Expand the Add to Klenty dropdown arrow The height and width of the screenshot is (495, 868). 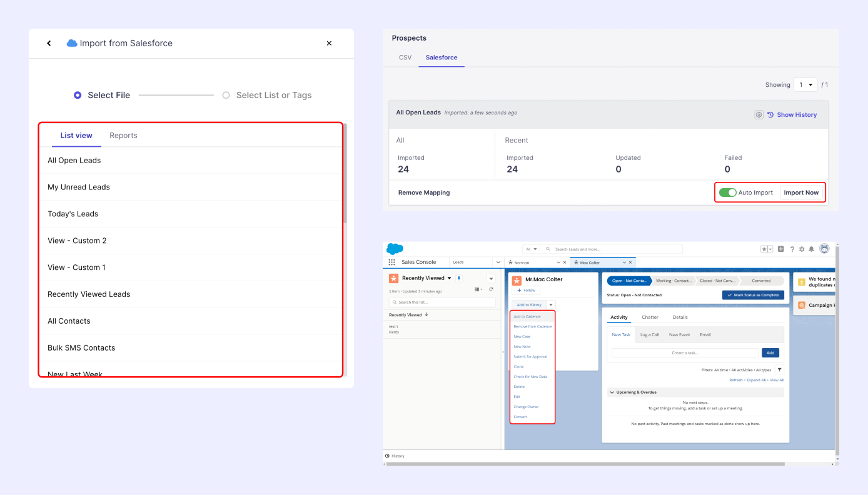pyautogui.click(x=550, y=304)
